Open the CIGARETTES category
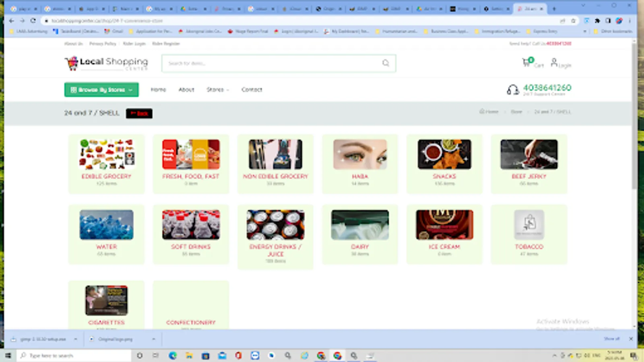The image size is (644, 362). coord(106,305)
